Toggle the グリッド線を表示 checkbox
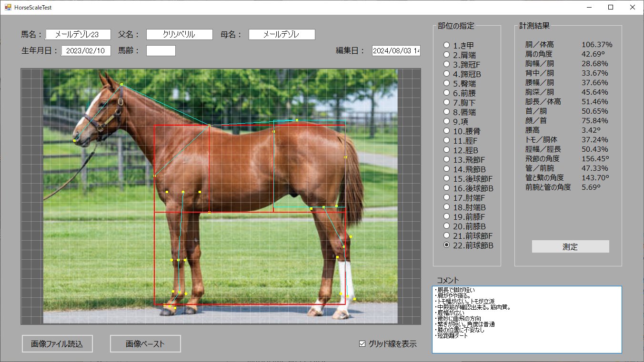Viewport: 644px width, 362px height. tap(362, 344)
